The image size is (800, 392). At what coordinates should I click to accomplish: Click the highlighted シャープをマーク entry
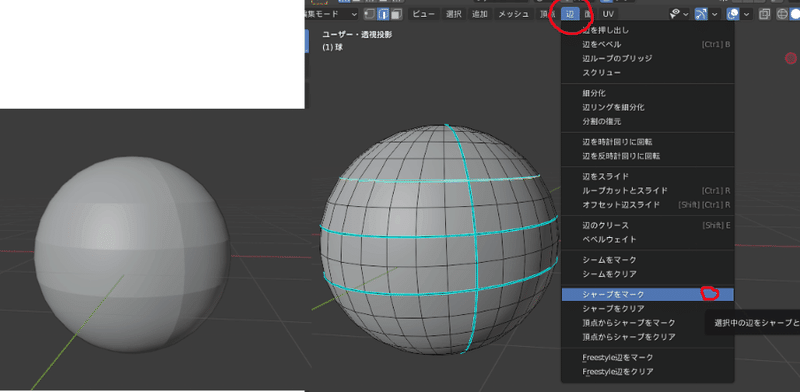point(647,295)
